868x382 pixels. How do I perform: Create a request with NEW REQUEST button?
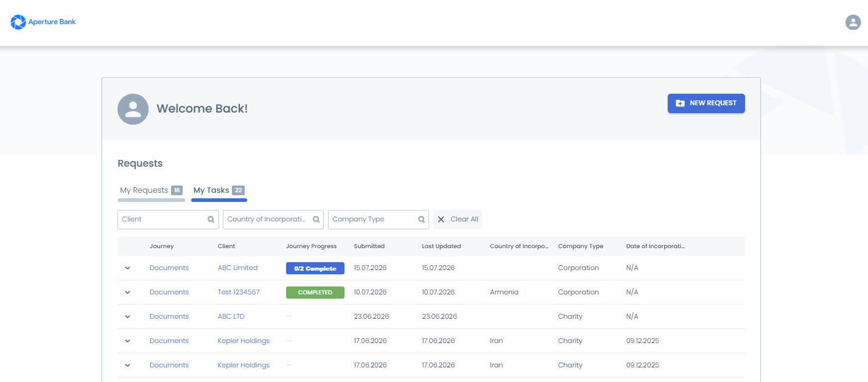(706, 103)
